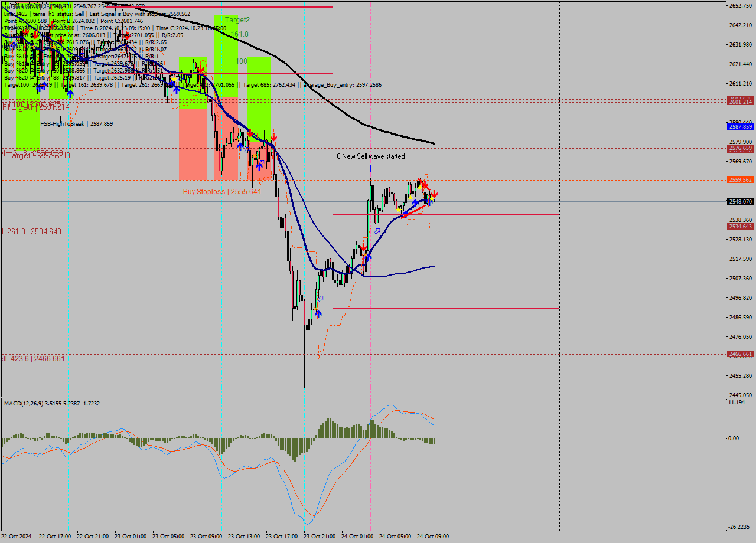Image resolution: width=756 pixels, height=543 pixels.
Task: Click the '23 Oct 21:00' time label
Action: click(x=320, y=536)
